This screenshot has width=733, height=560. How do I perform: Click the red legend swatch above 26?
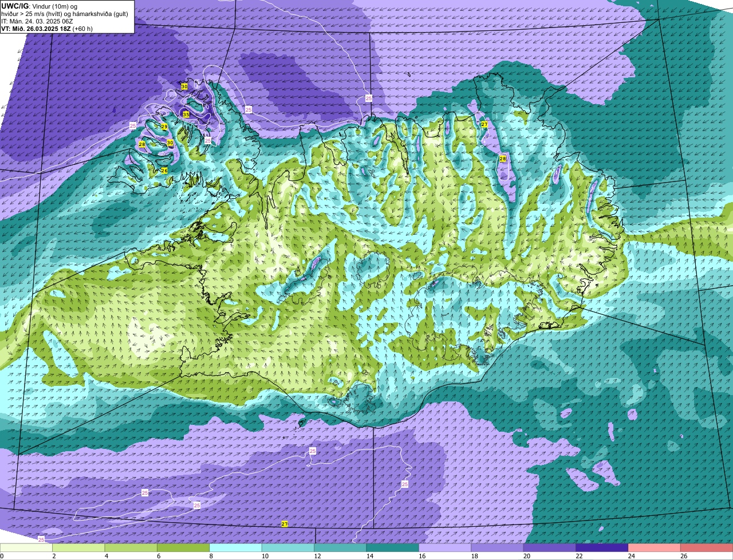pyautogui.click(x=707, y=547)
